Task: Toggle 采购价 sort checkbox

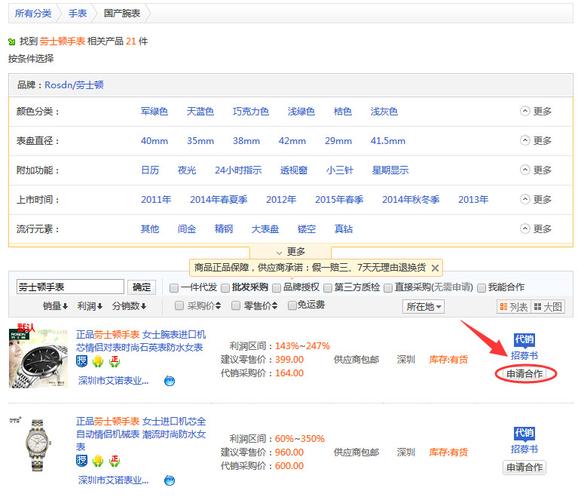Action: coord(179,306)
